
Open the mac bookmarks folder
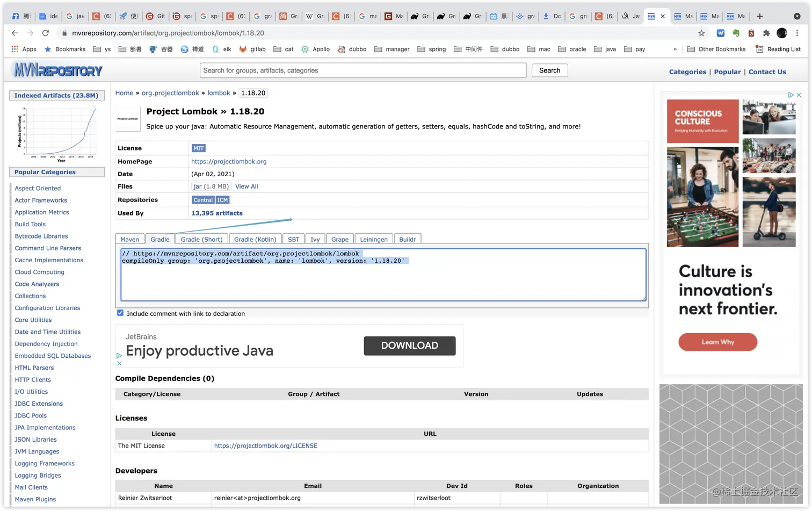pyautogui.click(x=539, y=49)
